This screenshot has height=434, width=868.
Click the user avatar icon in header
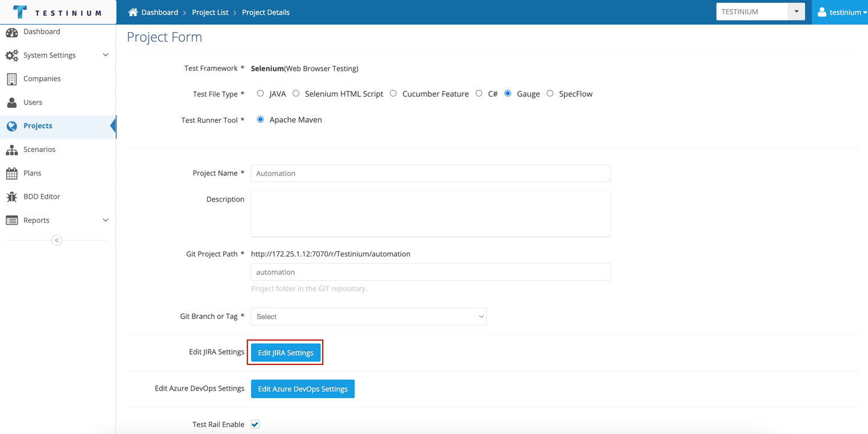point(822,12)
